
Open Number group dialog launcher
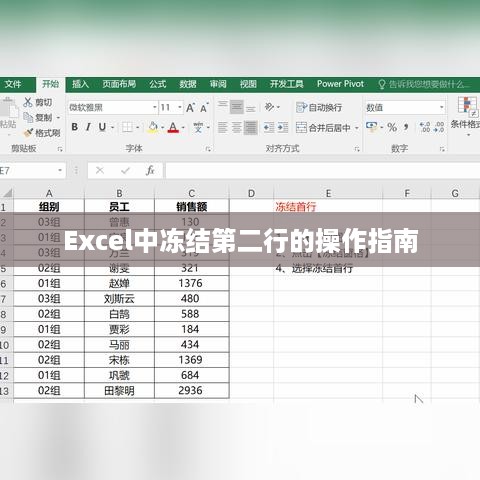442,149
